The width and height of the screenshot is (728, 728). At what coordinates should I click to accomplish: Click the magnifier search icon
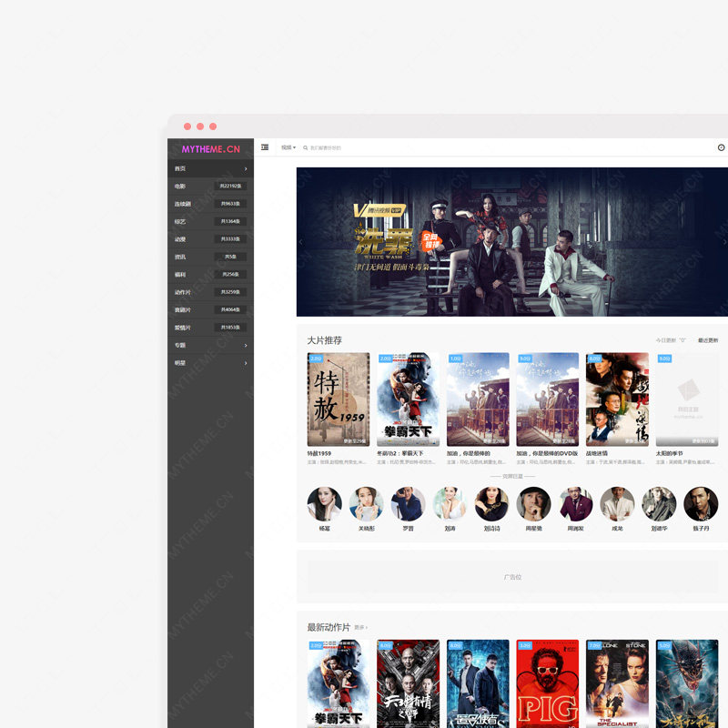point(306,147)
